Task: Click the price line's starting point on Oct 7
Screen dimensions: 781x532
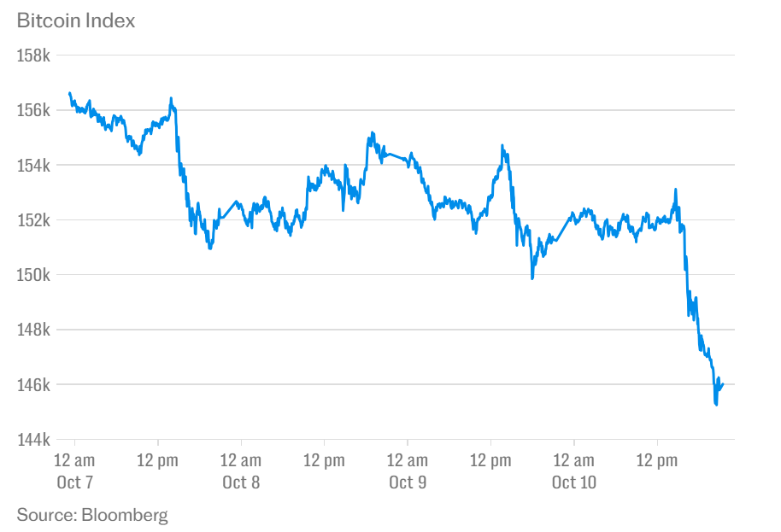Action: (69, 93)
